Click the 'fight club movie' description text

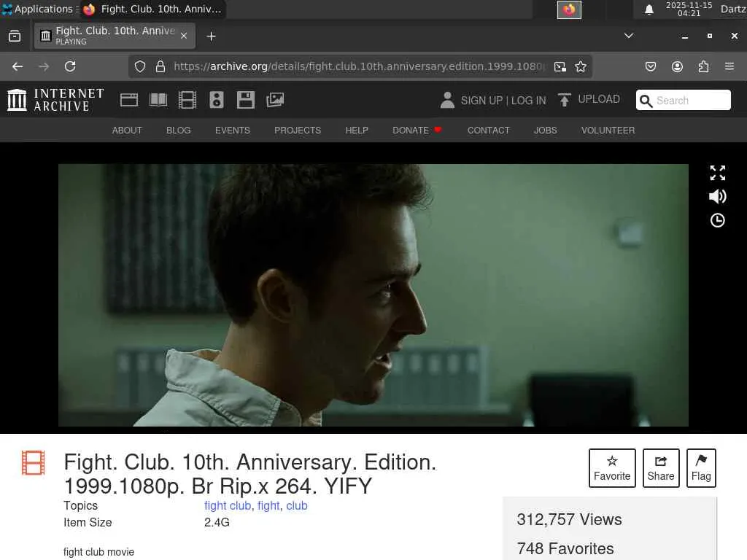coord(98,552)
